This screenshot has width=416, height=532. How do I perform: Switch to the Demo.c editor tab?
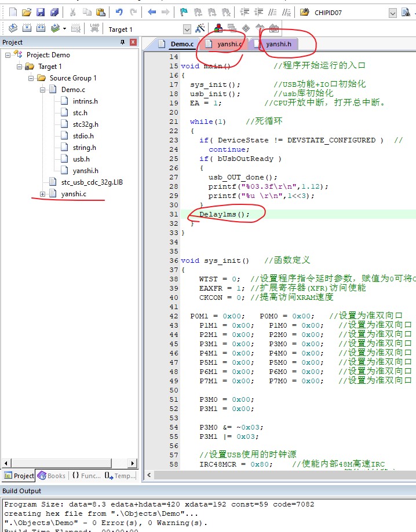click(x=178, y=44)
